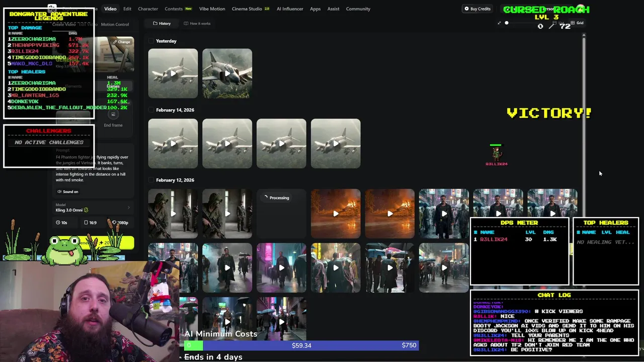This screenshot has width=644, height=362.
Task: Click the clock icon beside 10s
Action: pos(58,222)
